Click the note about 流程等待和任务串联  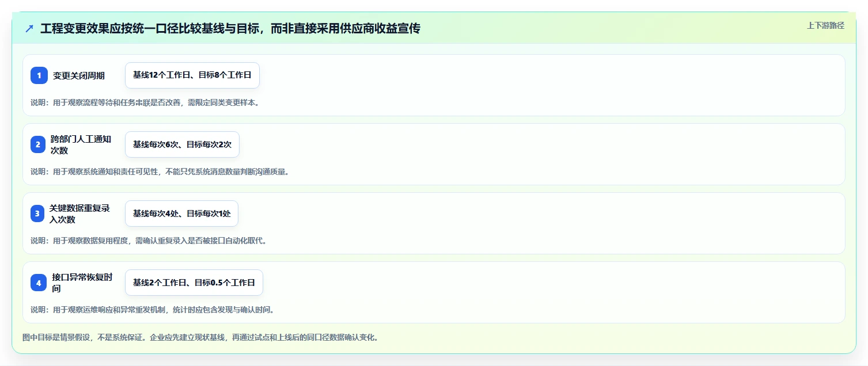145,102
